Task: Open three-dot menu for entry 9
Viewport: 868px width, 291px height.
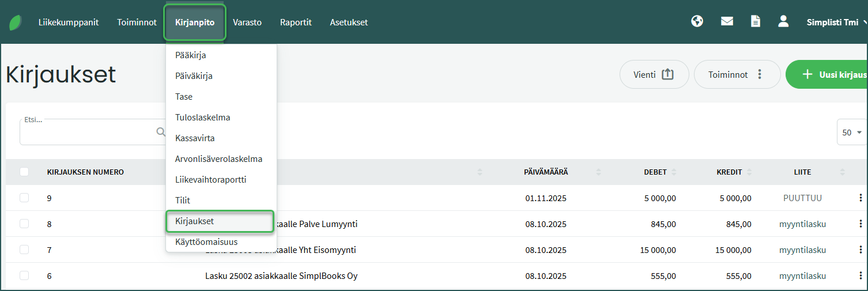Action: [x=860, y=198]
